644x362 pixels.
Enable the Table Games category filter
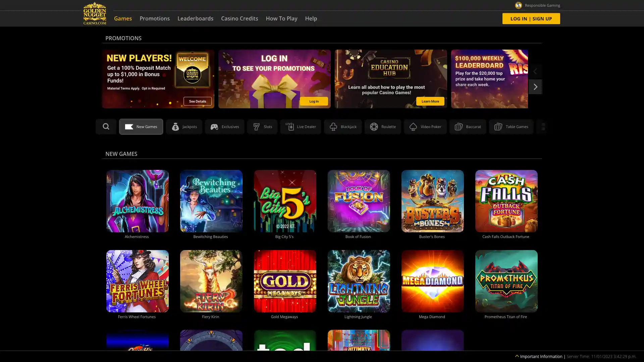[x=511, y=126]
